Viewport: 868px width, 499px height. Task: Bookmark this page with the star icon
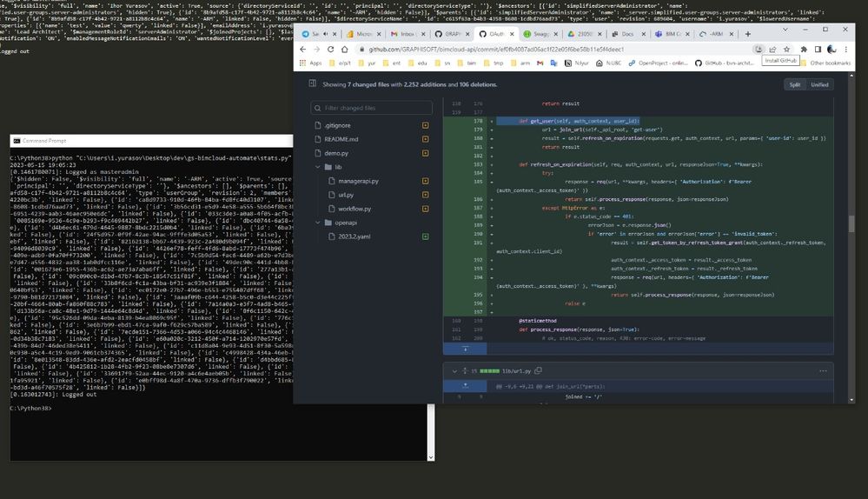pos(786,50)
